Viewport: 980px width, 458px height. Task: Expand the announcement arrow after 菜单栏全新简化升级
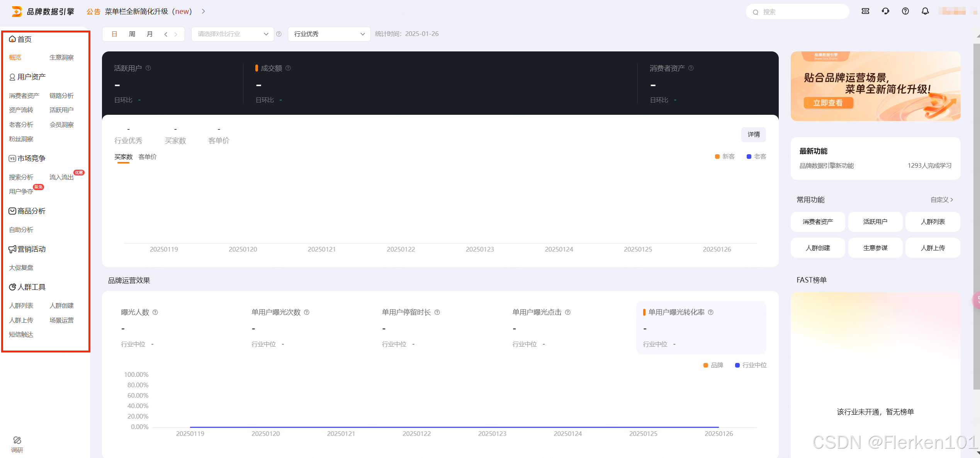(x=203, y=12)
